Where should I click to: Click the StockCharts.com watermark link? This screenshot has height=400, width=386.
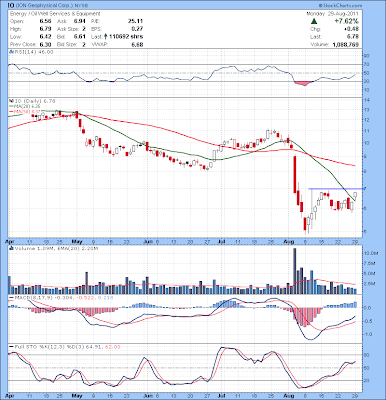click(x=340, y=6)
